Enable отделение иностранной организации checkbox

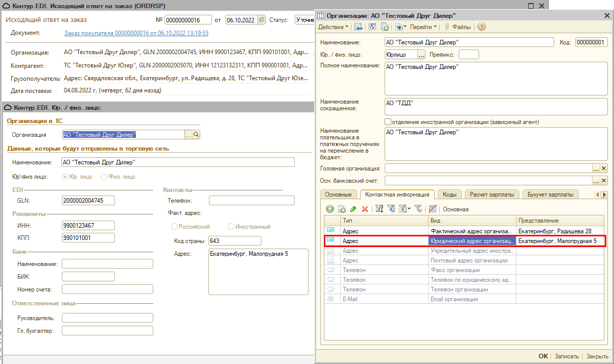pos(388,122)
